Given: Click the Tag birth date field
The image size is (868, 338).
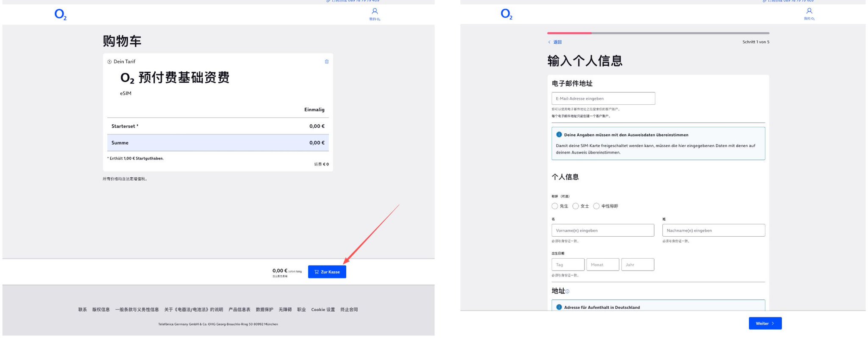Looking at the screenshot, I should click(568, 265).
